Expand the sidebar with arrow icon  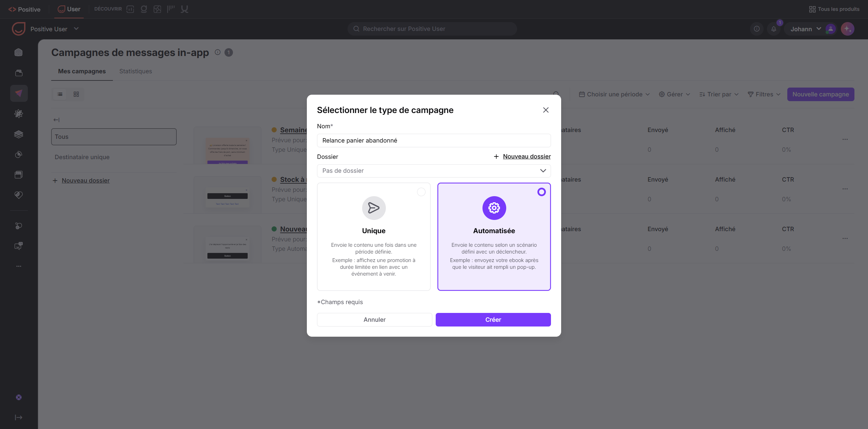tap(19, 417)
